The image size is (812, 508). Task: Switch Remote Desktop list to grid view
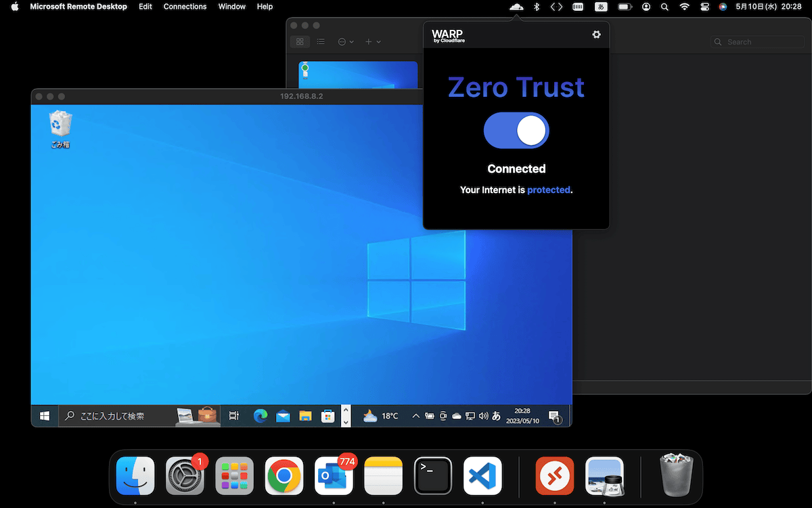point(300,42)
